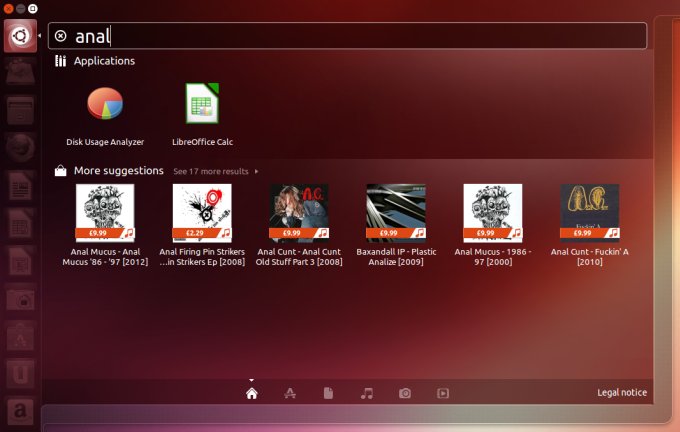Open the Legal notice link

point(622,393)
